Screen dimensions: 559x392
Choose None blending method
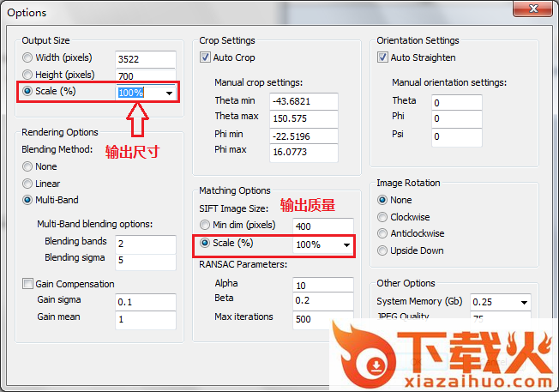28,166
